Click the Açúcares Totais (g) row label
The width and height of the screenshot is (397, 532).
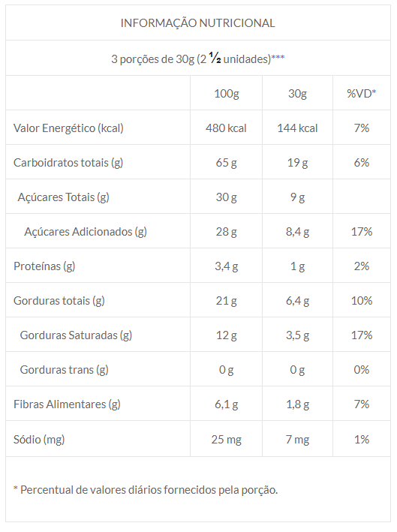64,197
